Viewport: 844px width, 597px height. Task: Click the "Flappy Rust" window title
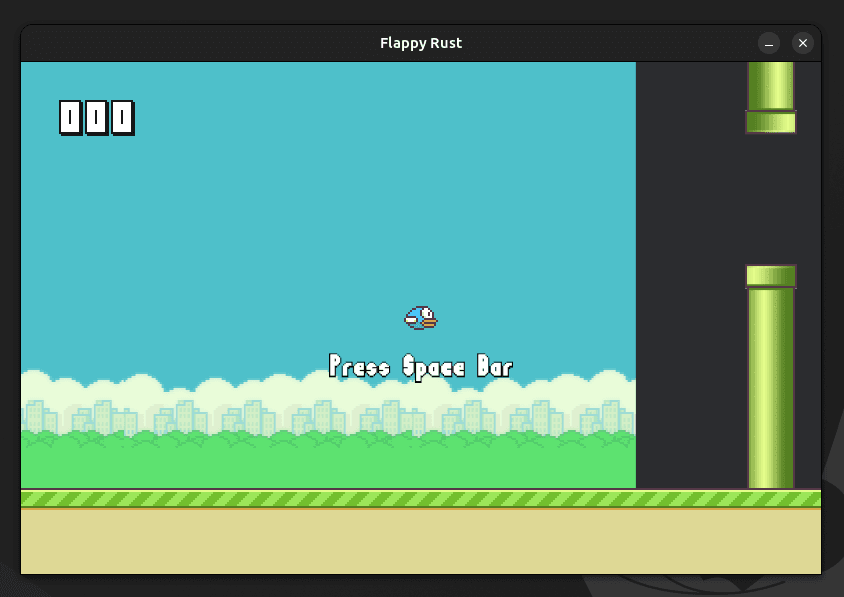click(421, 43)
